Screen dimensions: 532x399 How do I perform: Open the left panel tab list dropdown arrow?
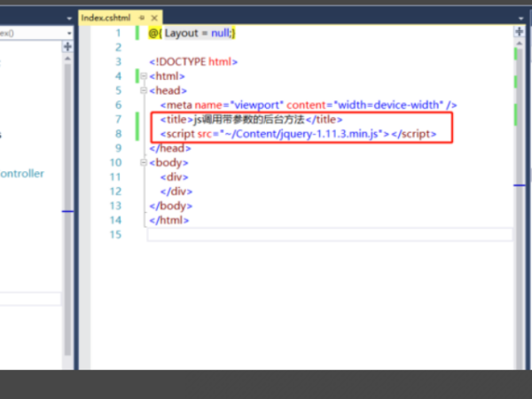point(69,19)
